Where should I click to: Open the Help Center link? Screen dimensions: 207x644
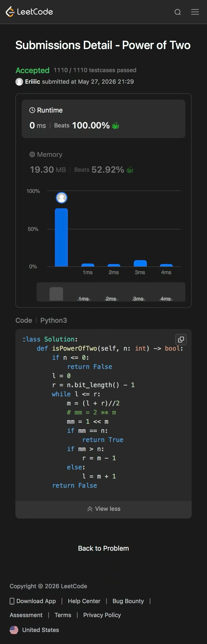click(84, 601)
